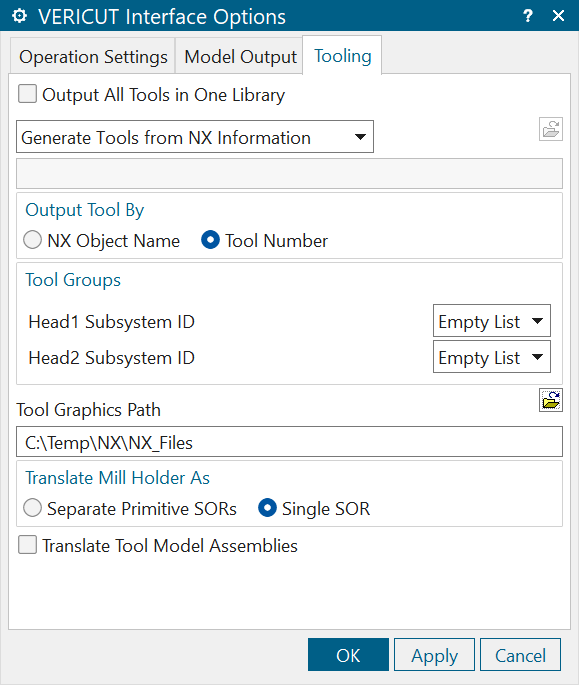Confirm settings with OK button
Viewport: 579px width, 685px height.
348,654
